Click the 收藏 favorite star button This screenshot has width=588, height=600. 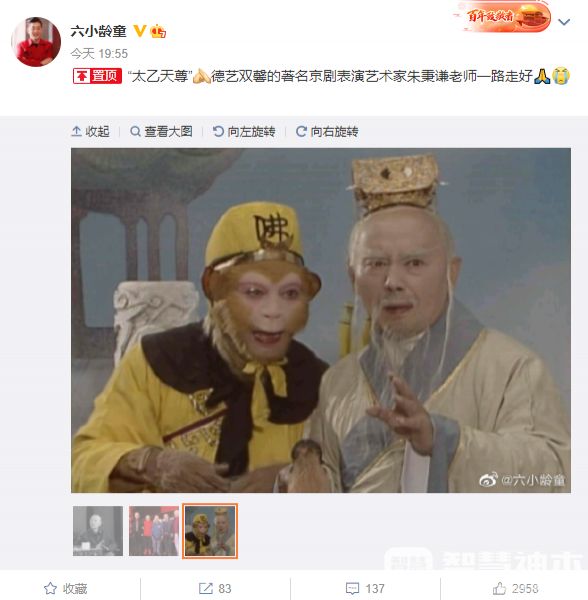click(x=66, y=589)
